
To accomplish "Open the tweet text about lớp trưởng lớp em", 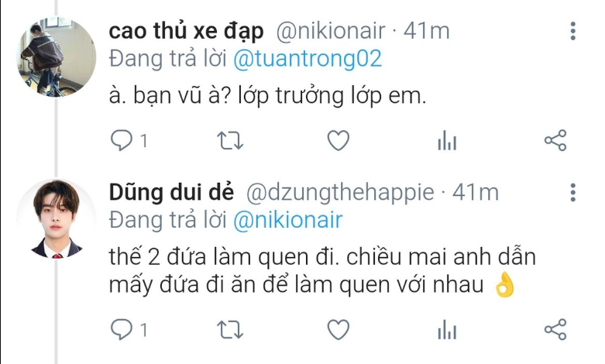I will (x=267, y=95).
